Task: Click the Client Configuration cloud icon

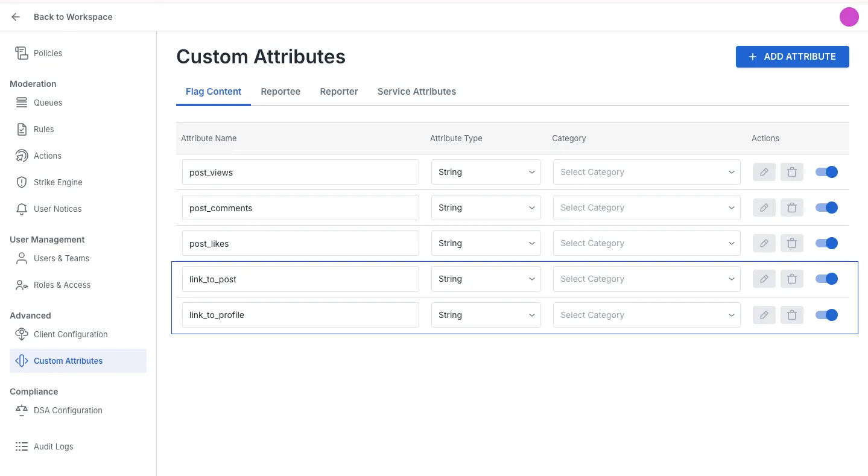Action: pos(22,334)
